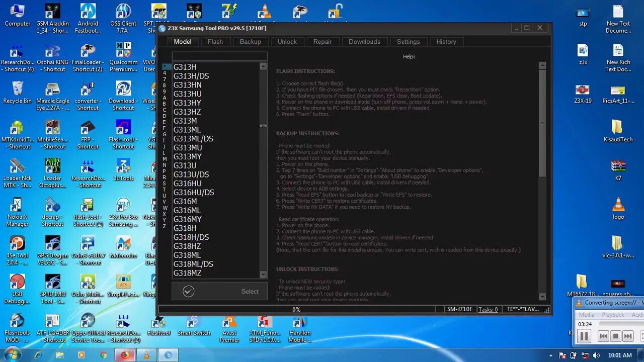Open GSM Aladdin shortcut icon
Screen dimensions: 644x362
coord(52,19)
